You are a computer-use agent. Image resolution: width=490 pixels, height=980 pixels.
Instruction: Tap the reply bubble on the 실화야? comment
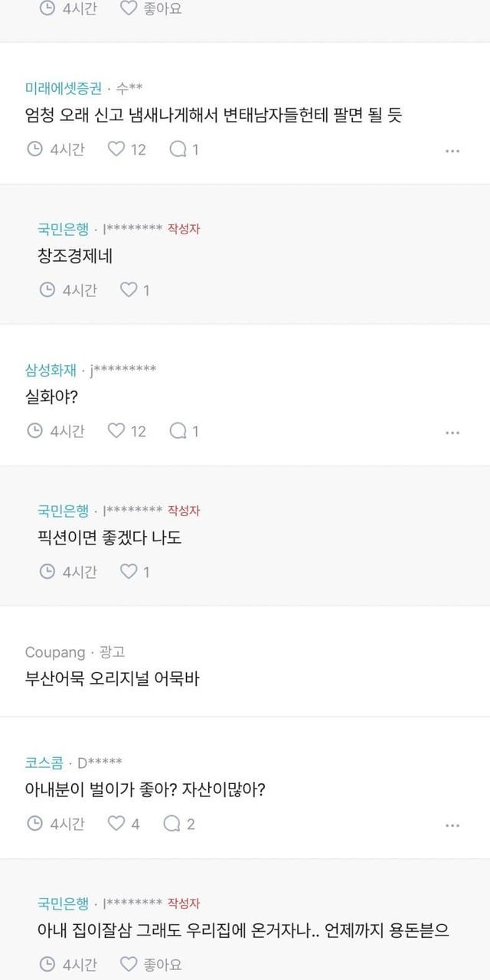point(178,431)
